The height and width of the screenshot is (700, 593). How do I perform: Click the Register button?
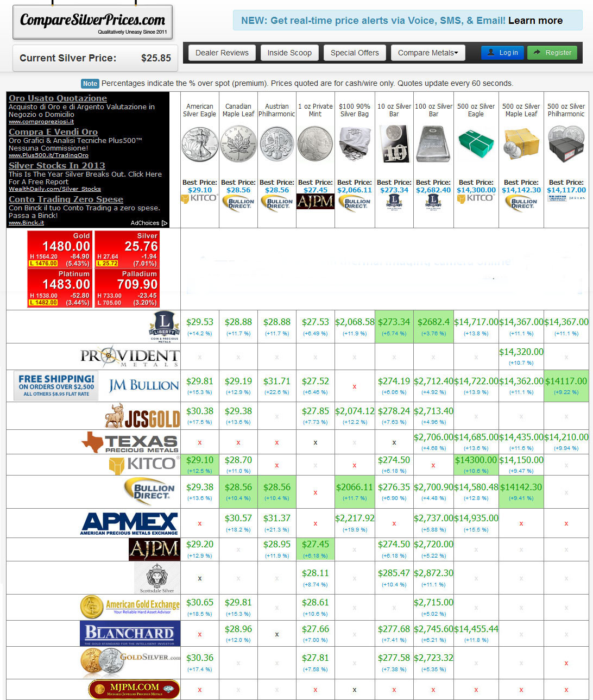click(552, 53)
